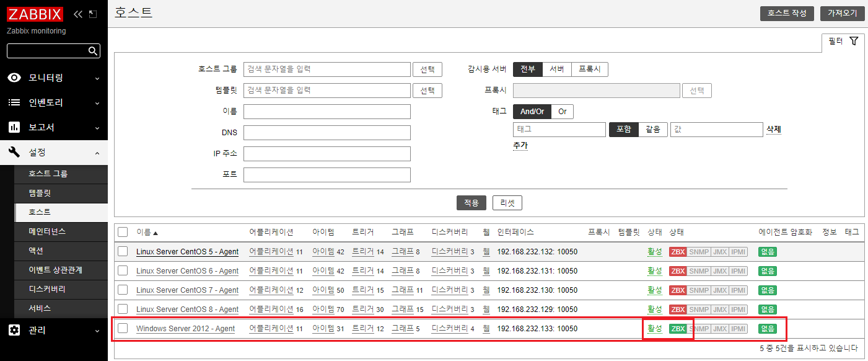Click the 삭제 tag link
The height and width of the screenshot is (361, 868).
pos(774,130)
